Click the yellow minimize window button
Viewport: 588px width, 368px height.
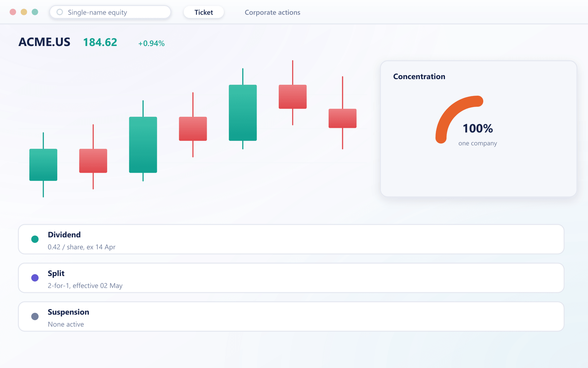[24, 12]
